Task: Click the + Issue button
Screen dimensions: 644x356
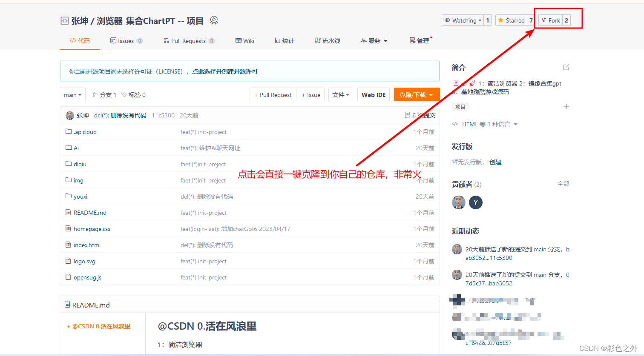Action: point(310,95)
